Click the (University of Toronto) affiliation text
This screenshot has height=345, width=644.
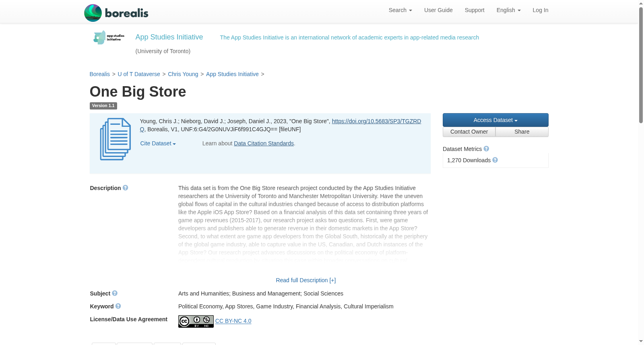tap(163, 51)
